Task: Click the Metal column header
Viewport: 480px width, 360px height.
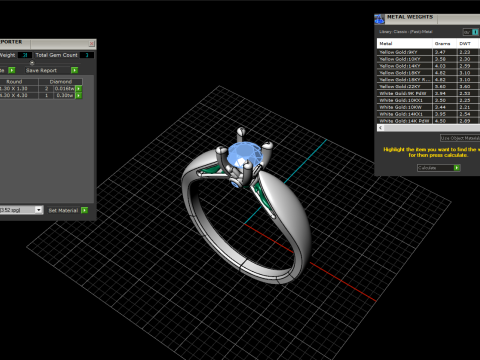Action: point(405,43)
